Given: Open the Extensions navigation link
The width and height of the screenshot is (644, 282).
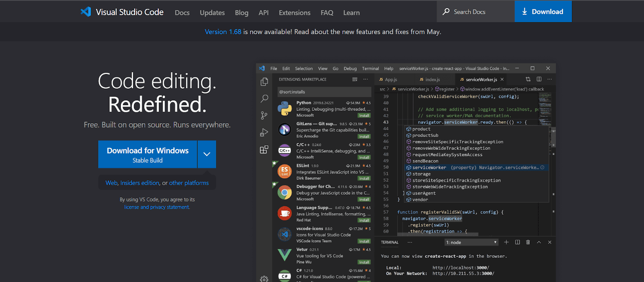Looking at the screenshot, I should point(295,12).
